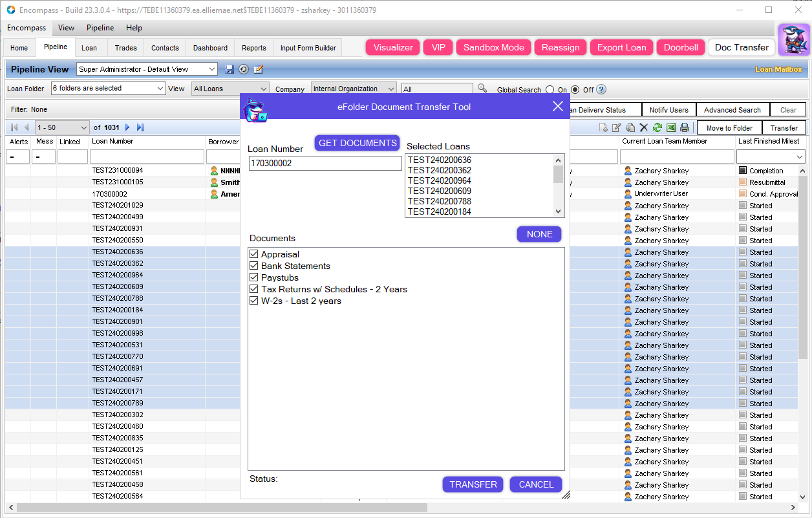Screen dimensions: 812x518
Task: Open the Pipeline menu in menu bar
Action: click(100, 28)
